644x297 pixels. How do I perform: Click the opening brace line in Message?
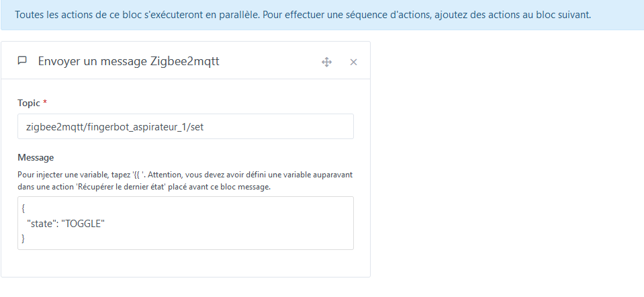(24, 209)
